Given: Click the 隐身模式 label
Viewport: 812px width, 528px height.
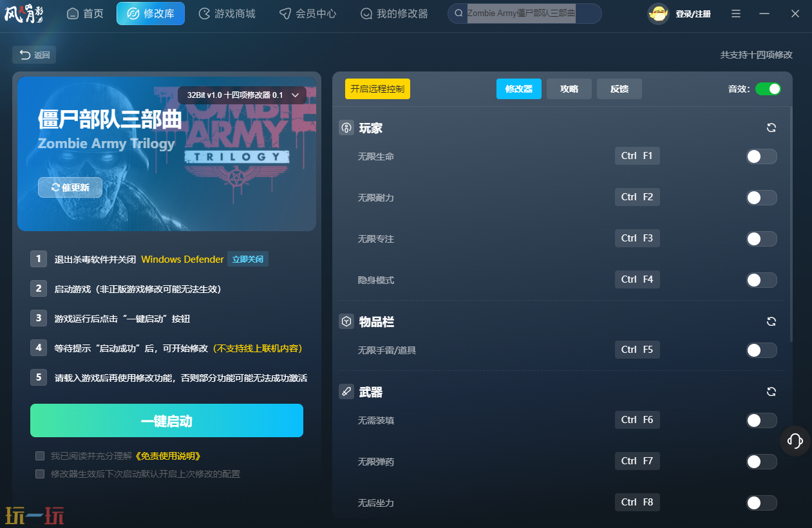Looking at the screenshot, I should click(376, 280).
